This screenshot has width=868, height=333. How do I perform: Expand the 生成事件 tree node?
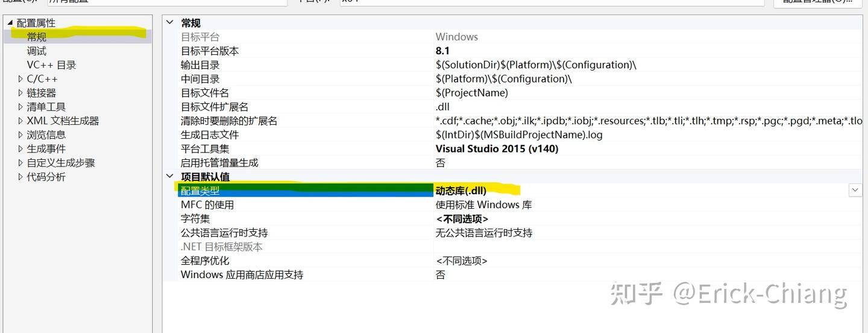(20, 149)
